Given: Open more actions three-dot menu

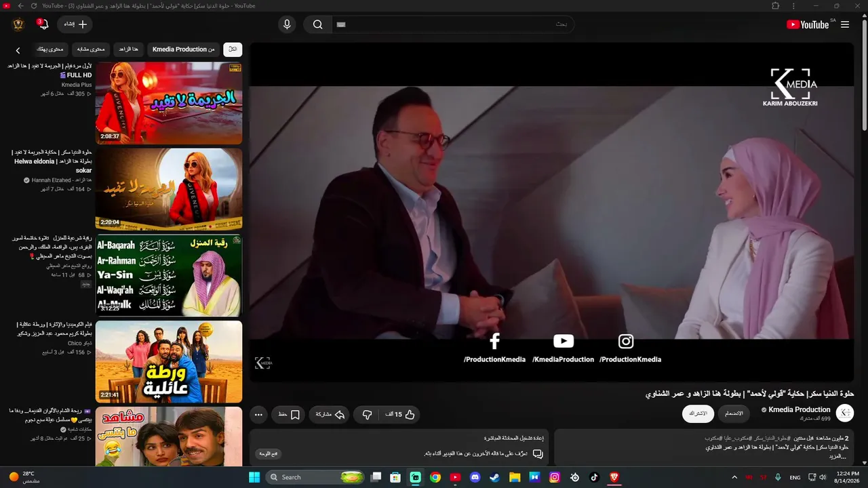Looking at the screenshot, I should [258, 414].
